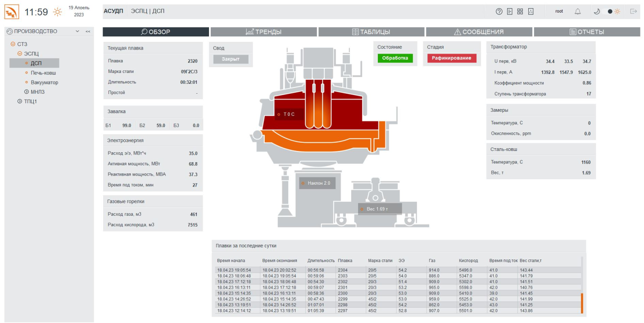Click the orange table scrollbar thumb
The height and width of the screenshot is (323, 644).
[x=582, y=303]
